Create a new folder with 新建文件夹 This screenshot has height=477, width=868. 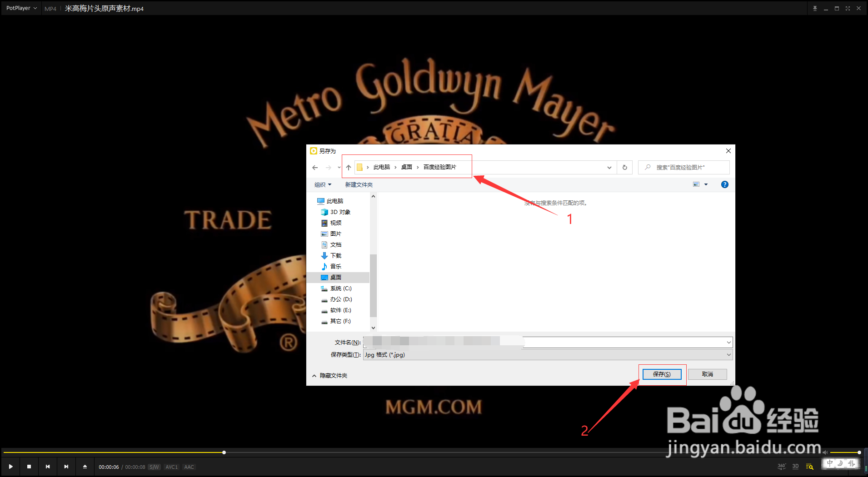tap(359, 184)
